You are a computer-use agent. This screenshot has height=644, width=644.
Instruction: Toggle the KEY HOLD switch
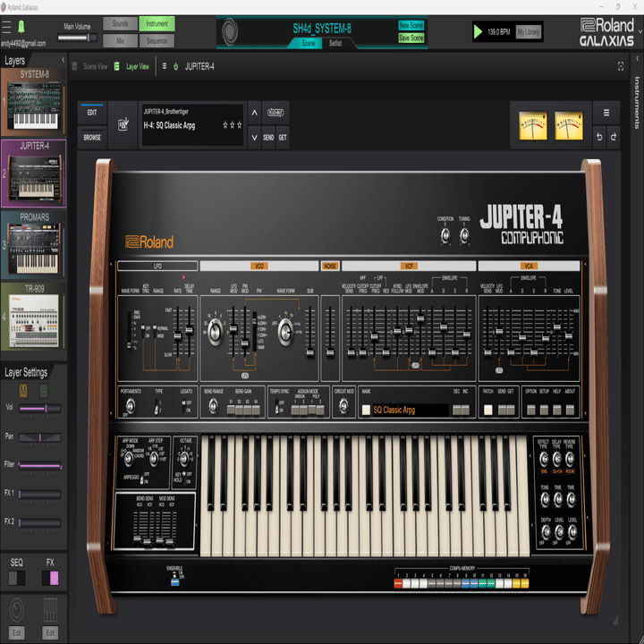[x=184, y=478]
